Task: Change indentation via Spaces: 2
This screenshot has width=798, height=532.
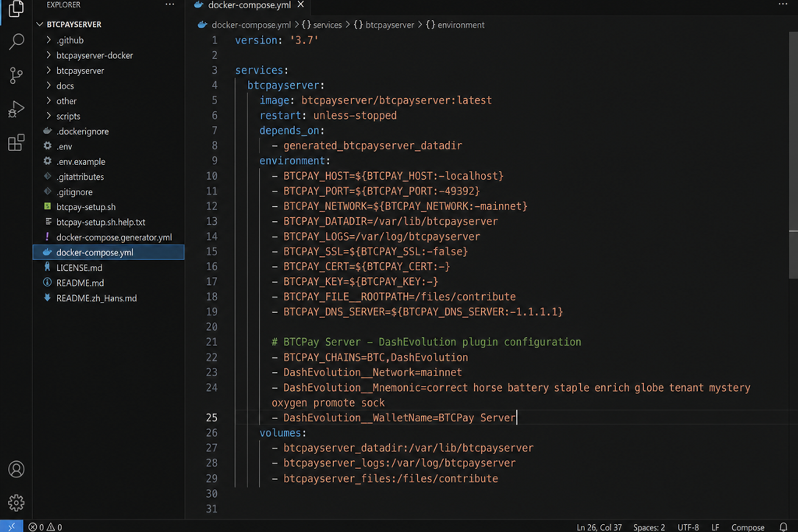Action: coord(649,527)
